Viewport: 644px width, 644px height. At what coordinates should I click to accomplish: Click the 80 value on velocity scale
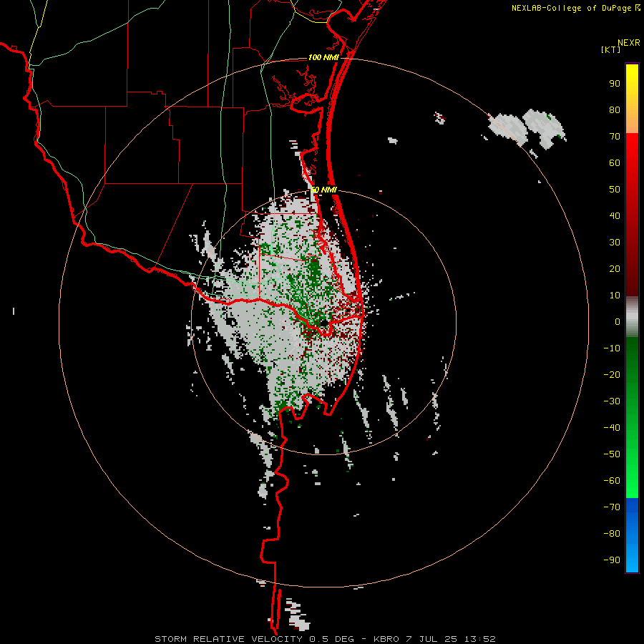(x=615, y=110)
